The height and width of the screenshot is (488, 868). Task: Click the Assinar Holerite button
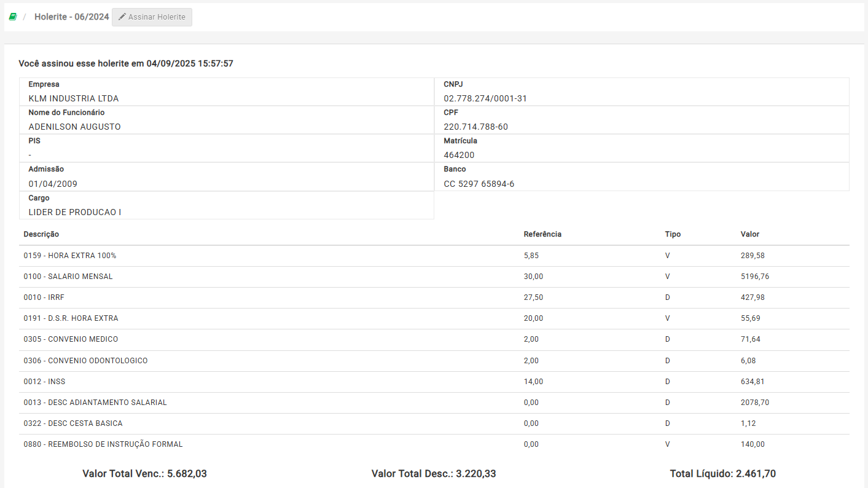click(x=152, y=17)
